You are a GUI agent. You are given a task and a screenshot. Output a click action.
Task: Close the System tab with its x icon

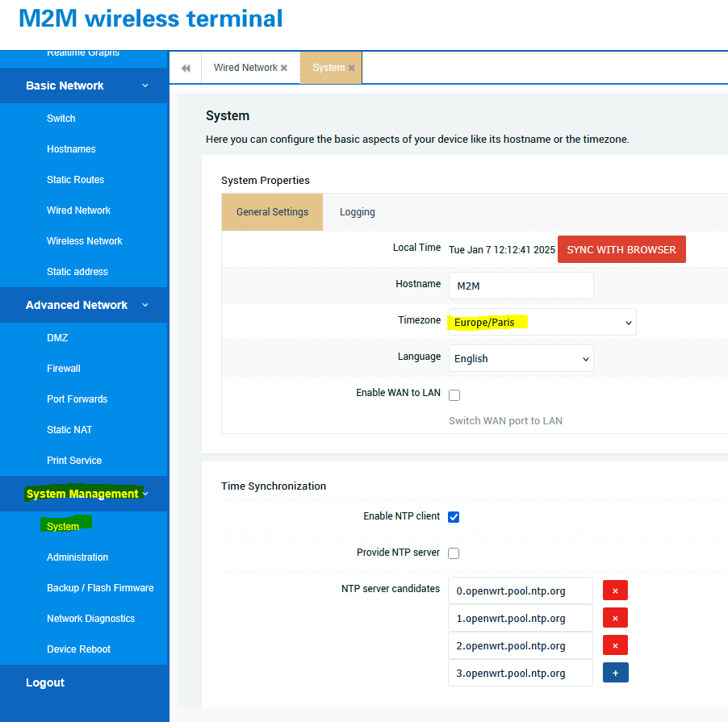[x=352, y=69]
